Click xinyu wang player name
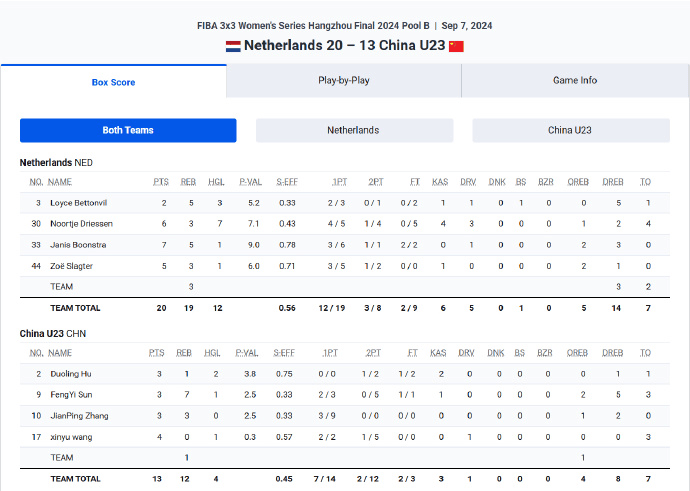The height and width of the screenshot is (491, 690). coord(73,436)
